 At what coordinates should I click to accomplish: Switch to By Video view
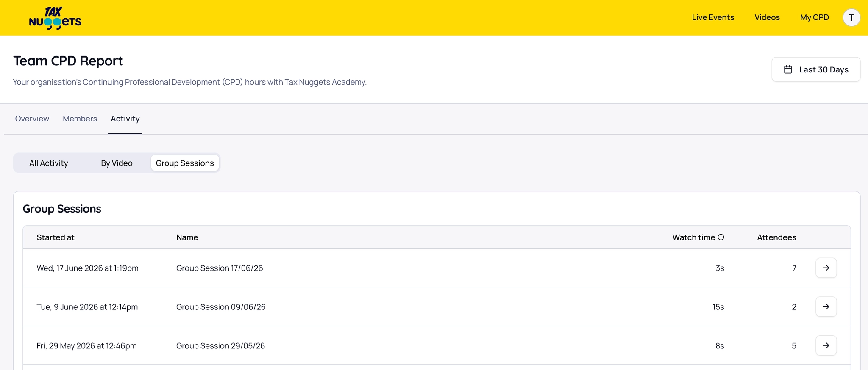[117, 163]
